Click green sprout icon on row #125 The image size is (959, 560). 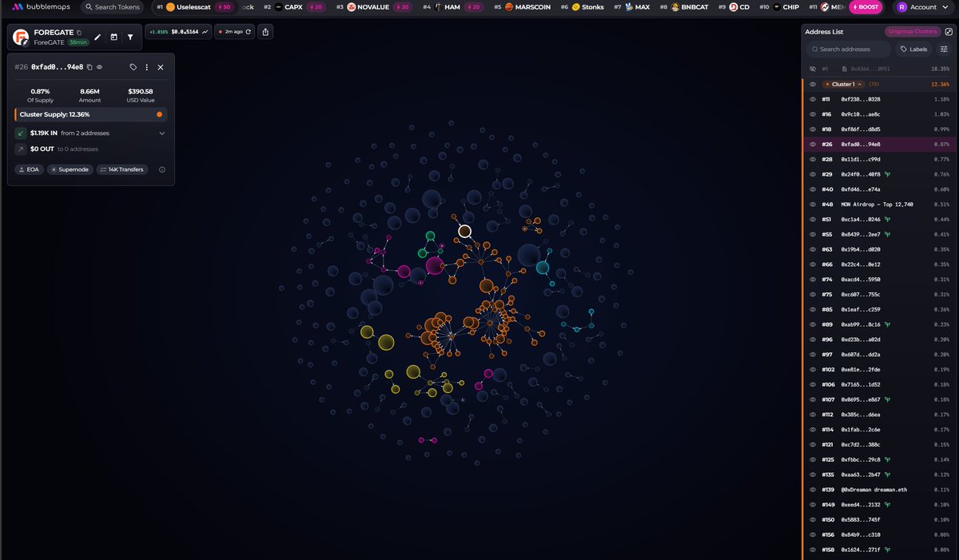[x=888, y=459]
